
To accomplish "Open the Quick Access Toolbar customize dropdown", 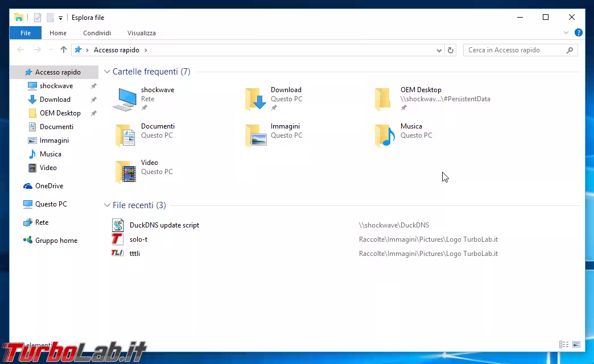I will pos(60,18).
